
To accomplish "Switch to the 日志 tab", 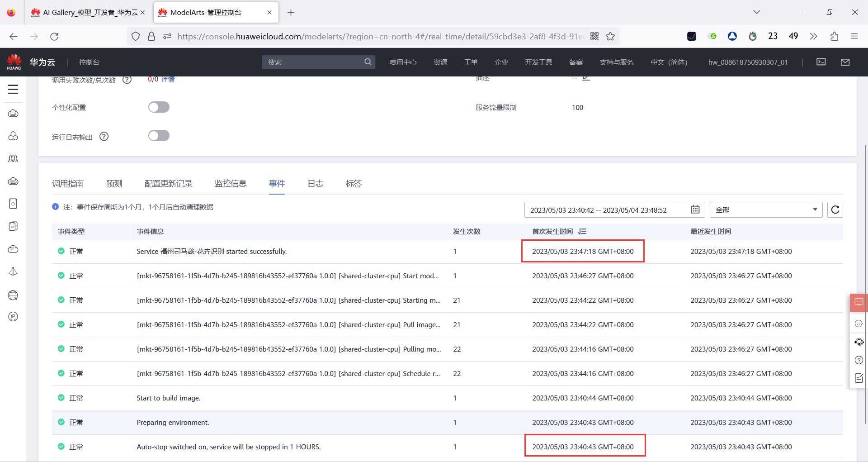I will 315,183.
